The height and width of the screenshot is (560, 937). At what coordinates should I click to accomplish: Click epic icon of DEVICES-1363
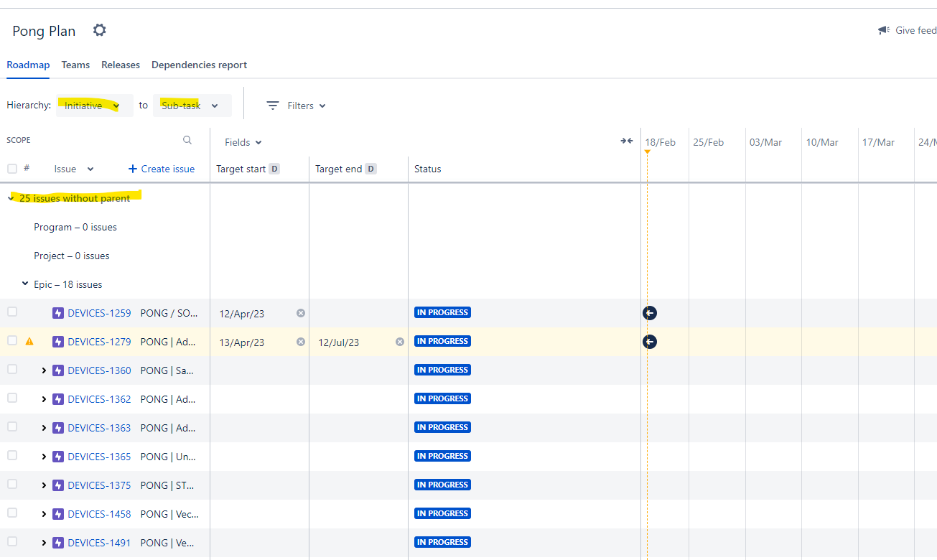[x=58, y=428]
